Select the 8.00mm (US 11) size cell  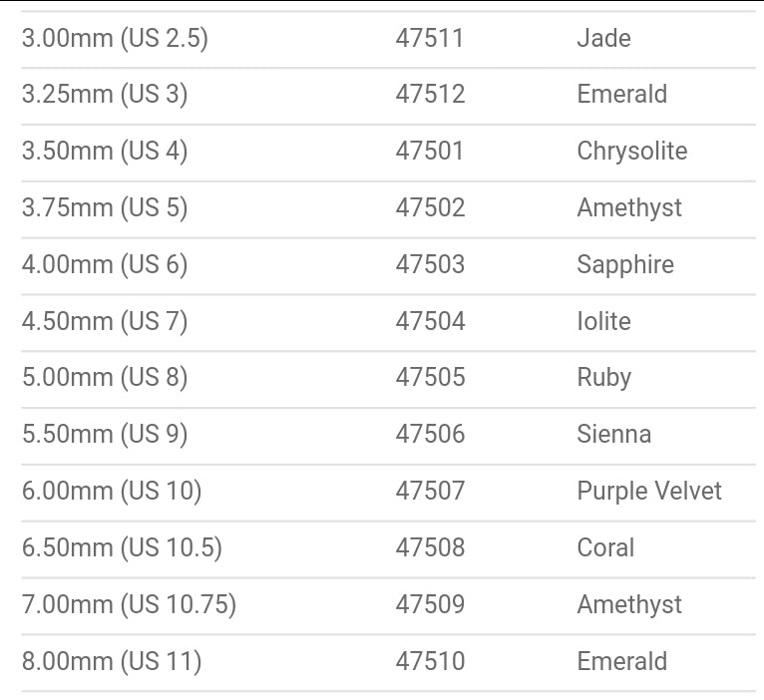pyautogui.click(x=112, y=661)
